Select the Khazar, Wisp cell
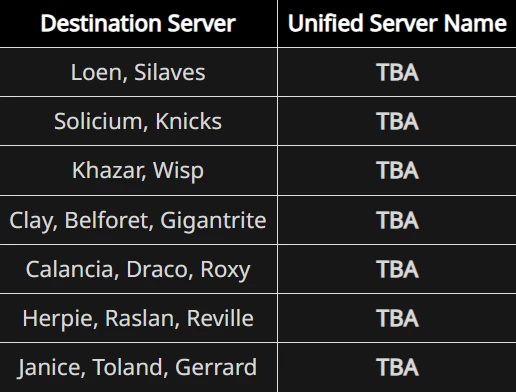This screenshot has width=516, height=392. [x=138, y=170]
